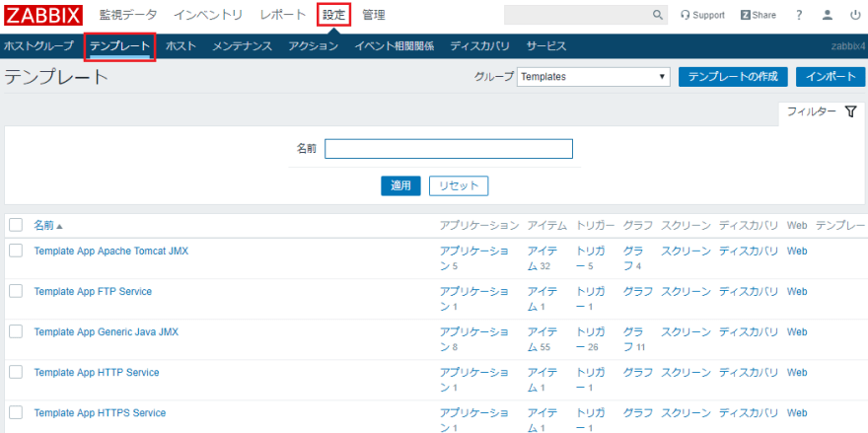The width and height of the screenshot is (868, 433).
Task: Open the グループ Templates dropdown
Action: pos(594,77)
